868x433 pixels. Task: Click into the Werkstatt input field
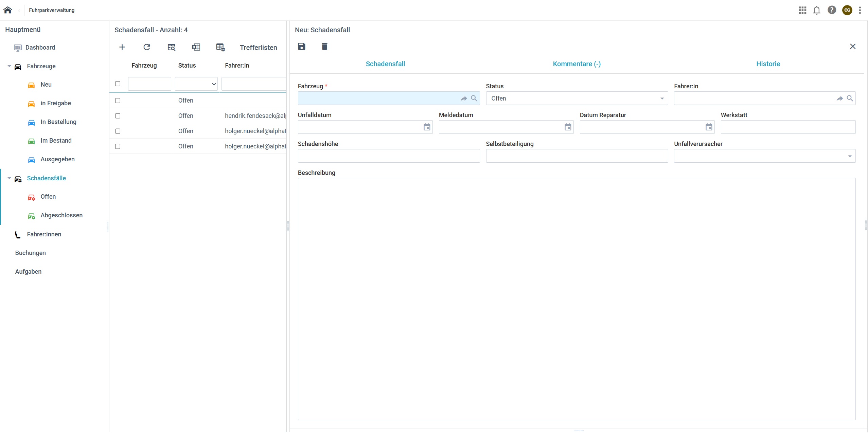[x=788, y=127]
